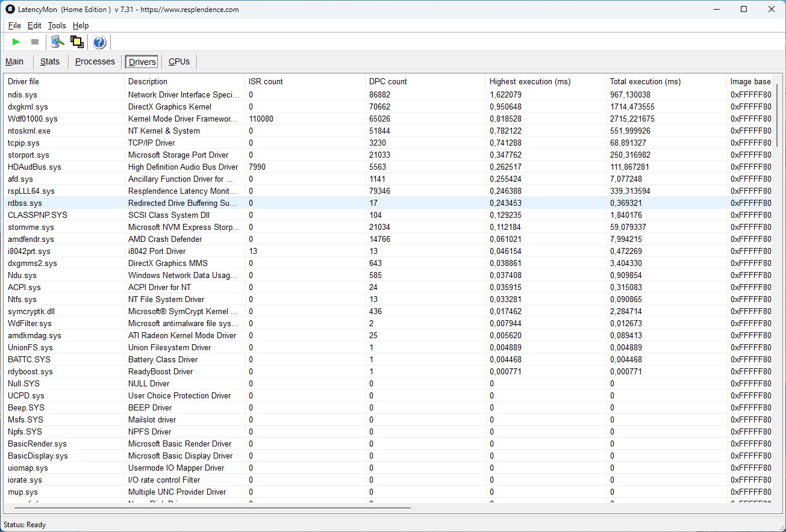Image resolution: width=786 pixels, height=532 pixels.
Task: Switch to the CPUs tab
Action: point(179,61)
